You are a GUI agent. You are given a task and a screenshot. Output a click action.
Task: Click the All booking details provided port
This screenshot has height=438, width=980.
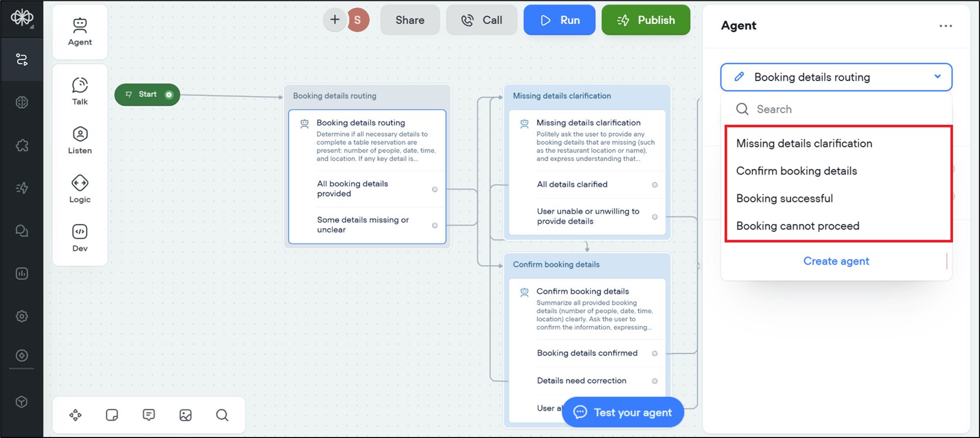pyautogui.click(x=434, y=189)
